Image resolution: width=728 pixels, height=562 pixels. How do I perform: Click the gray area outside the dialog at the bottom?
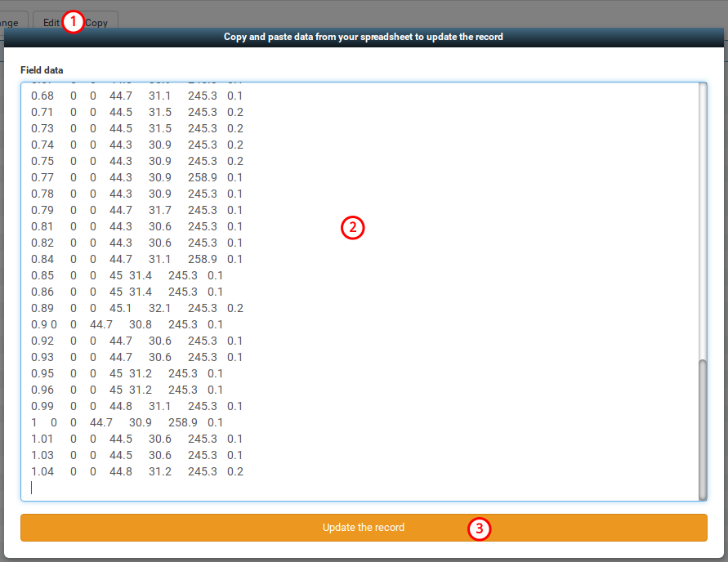[x=364, y=555]
